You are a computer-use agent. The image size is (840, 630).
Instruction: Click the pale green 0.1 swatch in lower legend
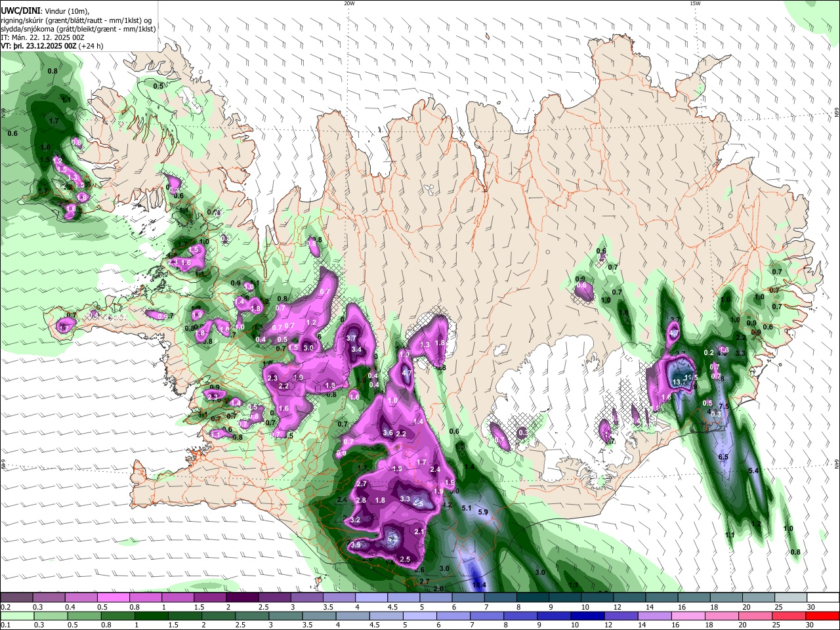click(17, 616)
